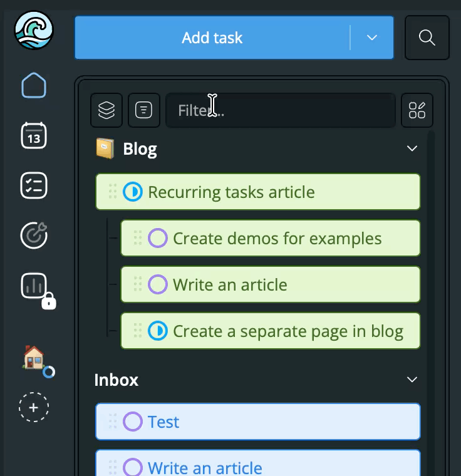
Task: Collapse the Blog section chevron
Action: pyautogui.click(x=412, y=148)
